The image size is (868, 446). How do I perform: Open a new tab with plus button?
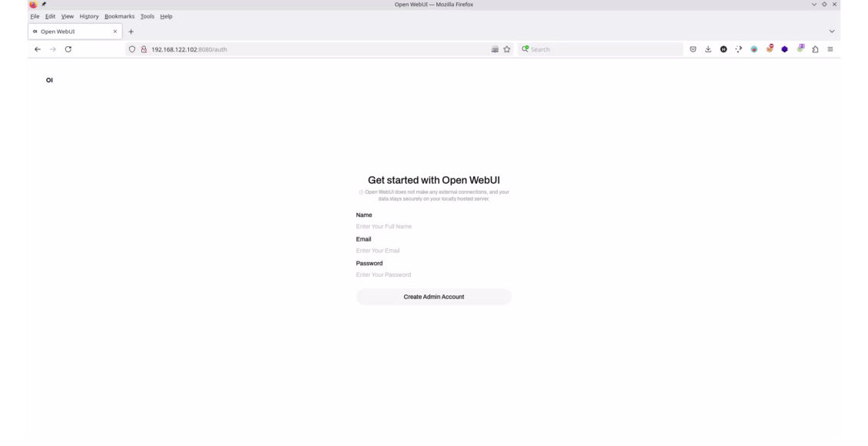point(131,32)
